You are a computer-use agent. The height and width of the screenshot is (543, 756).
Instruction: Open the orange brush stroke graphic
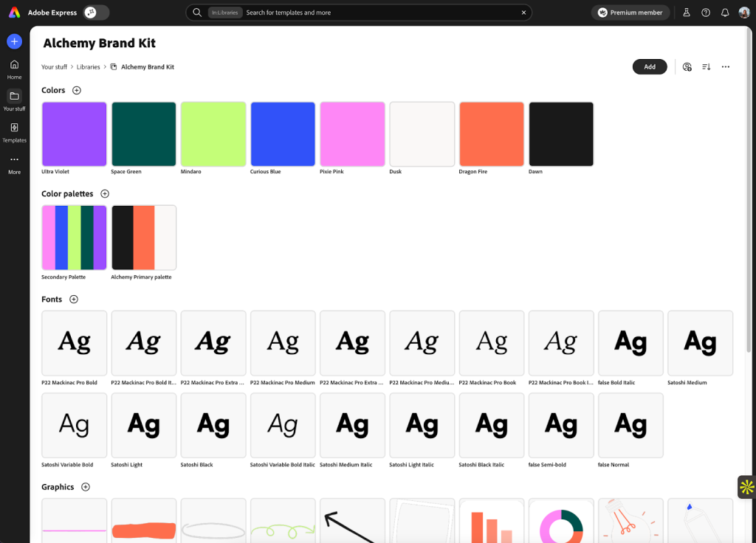(144, 521)
